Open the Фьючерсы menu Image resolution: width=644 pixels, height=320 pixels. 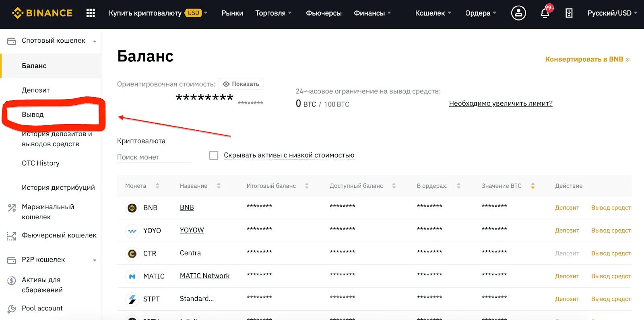pyautogui.click(x=324, y=13)
